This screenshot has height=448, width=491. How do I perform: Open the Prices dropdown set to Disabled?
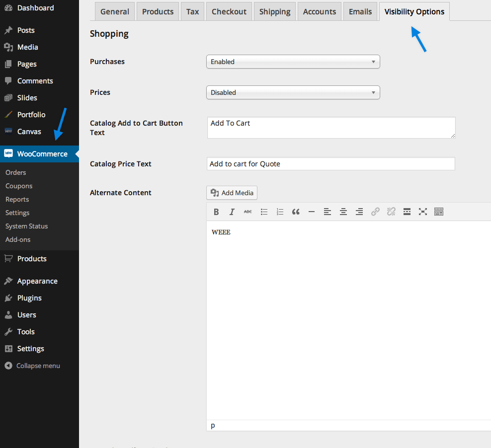click(x=293, y=92)
